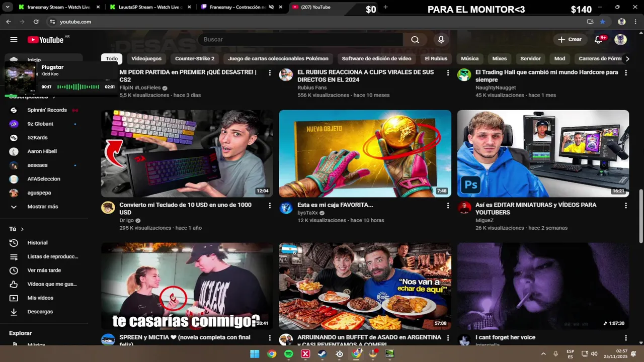Image resolution: width=644 pixels, height=362 pixels.
Task: Open the Windows Start menu
Action: 255,354
